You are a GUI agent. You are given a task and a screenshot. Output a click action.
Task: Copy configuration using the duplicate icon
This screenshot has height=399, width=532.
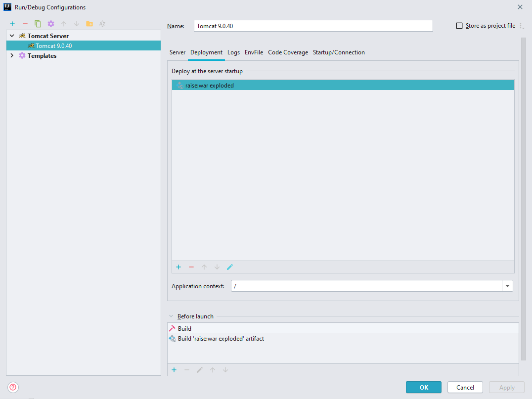click(38, 24)
